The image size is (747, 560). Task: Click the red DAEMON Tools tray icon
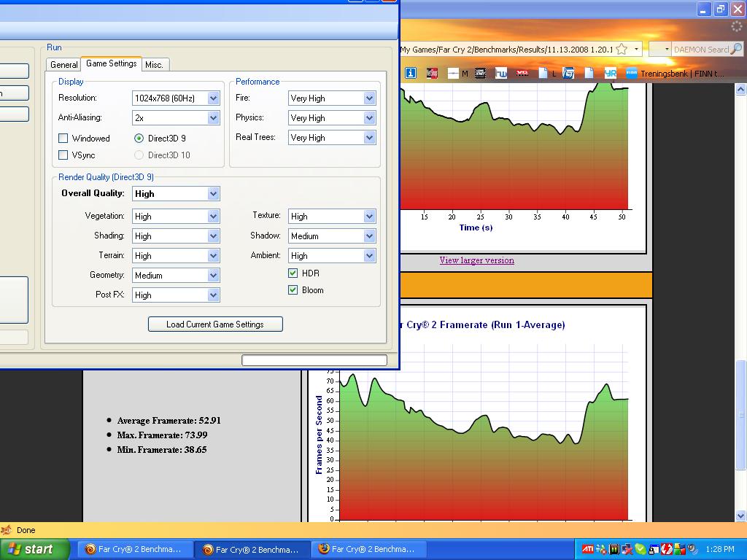pyautogui.click(x=667, y=549)
